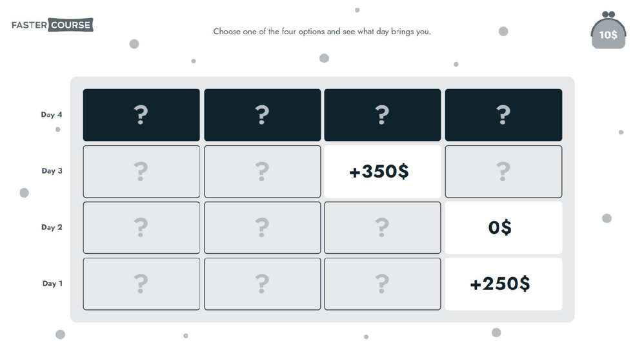Screen dimensions: 644x361
Task: Click the Day 2 second column card
Action: [x=262, y=227]
